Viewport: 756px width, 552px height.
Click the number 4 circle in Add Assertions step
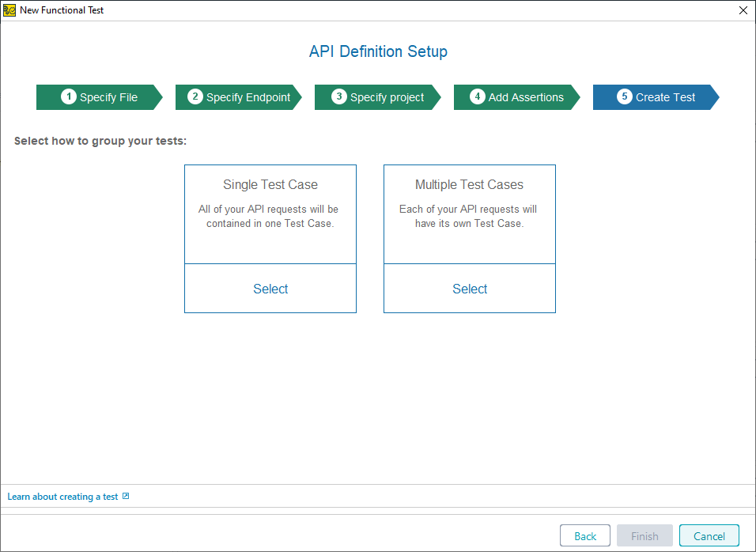(478, 97)
